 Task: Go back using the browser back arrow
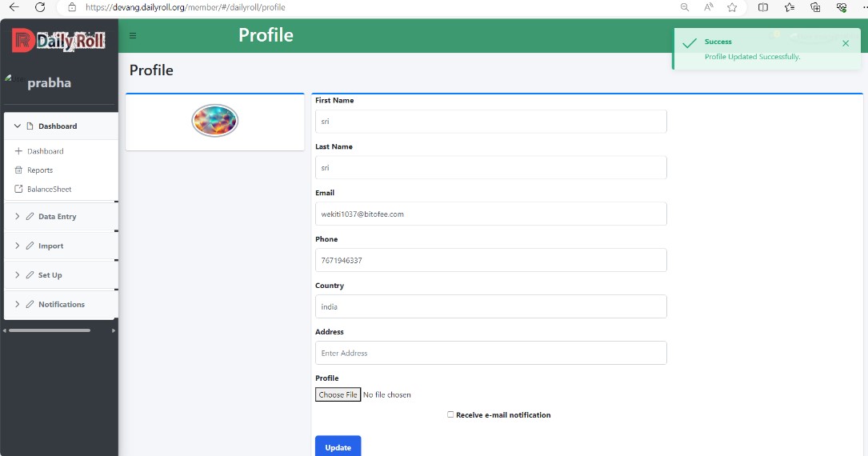click(x=14, y=7)
